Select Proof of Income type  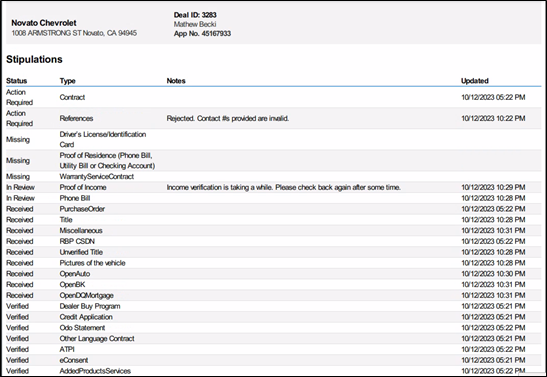(83, 187)
